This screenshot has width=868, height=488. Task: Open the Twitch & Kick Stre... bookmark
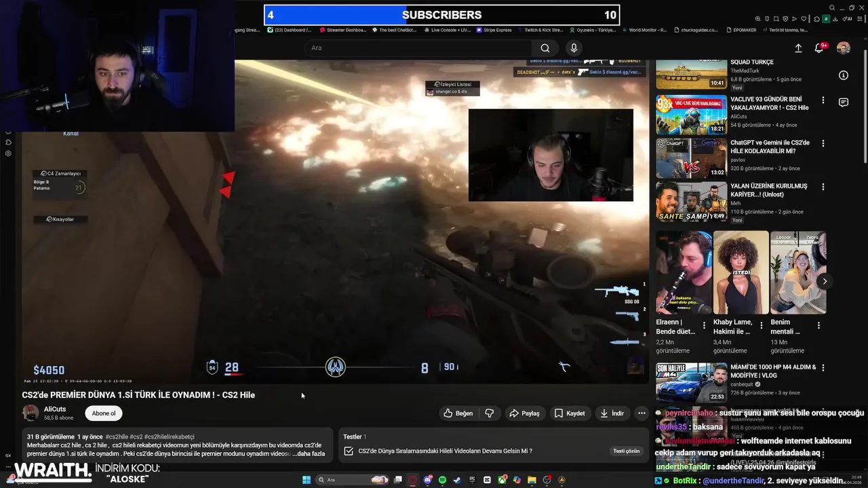(540, 30)
